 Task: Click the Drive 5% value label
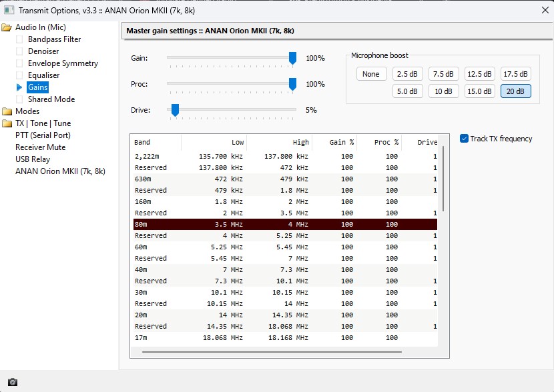tap(311, 110)
